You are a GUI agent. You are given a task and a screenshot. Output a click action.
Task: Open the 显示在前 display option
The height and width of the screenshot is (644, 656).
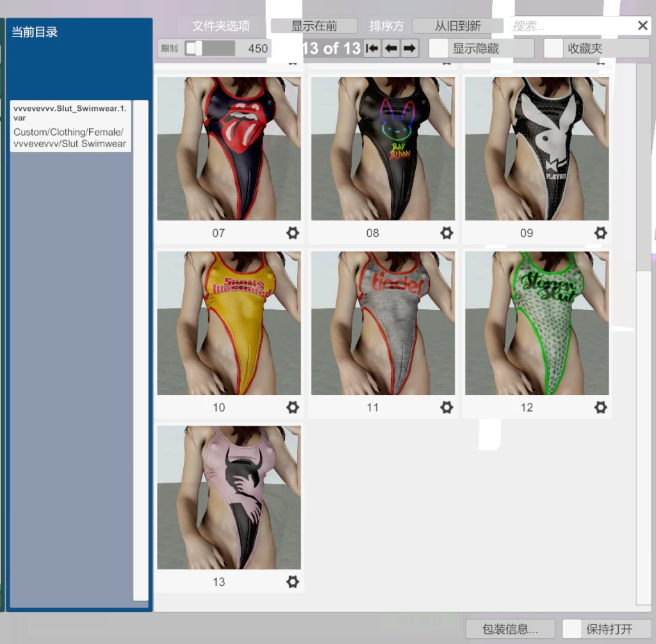(313, 26)
